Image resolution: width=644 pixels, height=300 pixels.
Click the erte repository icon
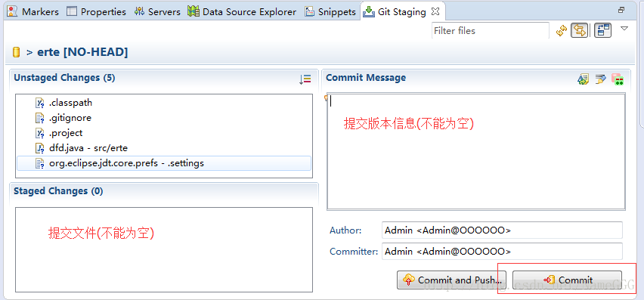17,53
